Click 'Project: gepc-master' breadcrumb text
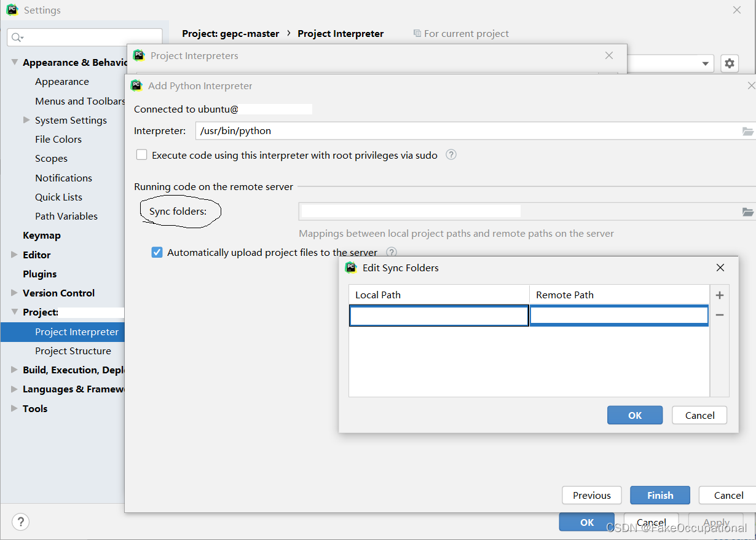Screen dimensions: 756x540 coord(230,34)
